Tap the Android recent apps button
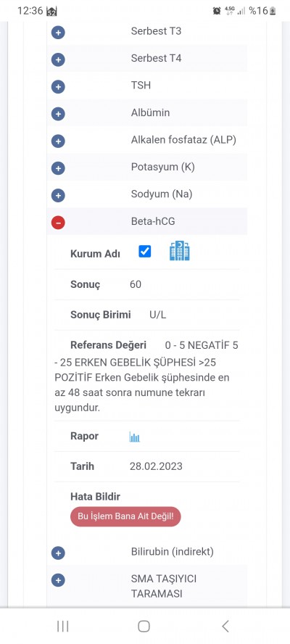The image size is (290, 644). tap(63, 626)
